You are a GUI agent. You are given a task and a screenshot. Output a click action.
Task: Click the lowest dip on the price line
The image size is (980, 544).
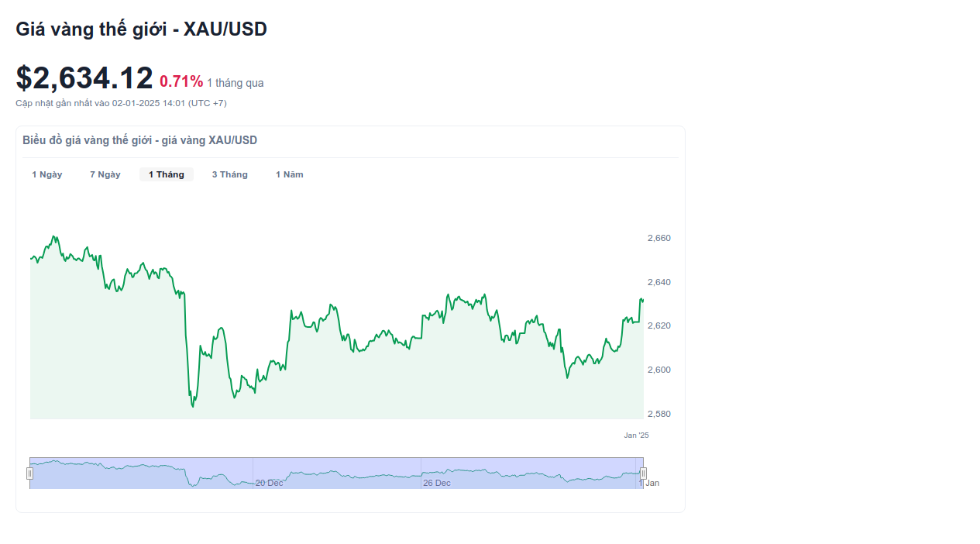pyautogui.click(x=193, y=406)
